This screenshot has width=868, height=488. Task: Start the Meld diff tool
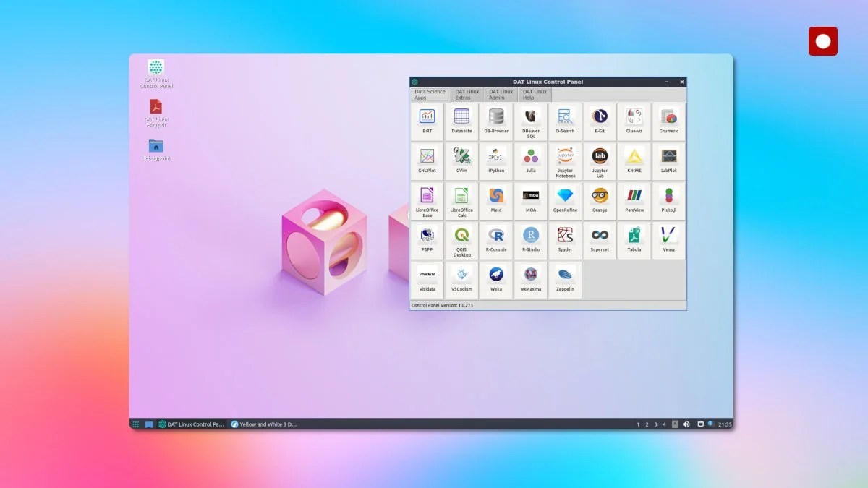496,201
